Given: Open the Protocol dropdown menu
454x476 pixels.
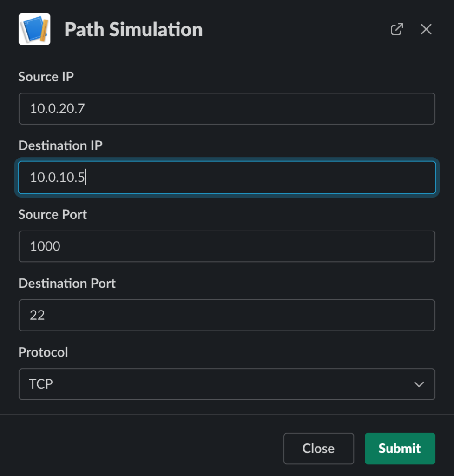Looking at the screenshot, I should click(x=227, y=384).
